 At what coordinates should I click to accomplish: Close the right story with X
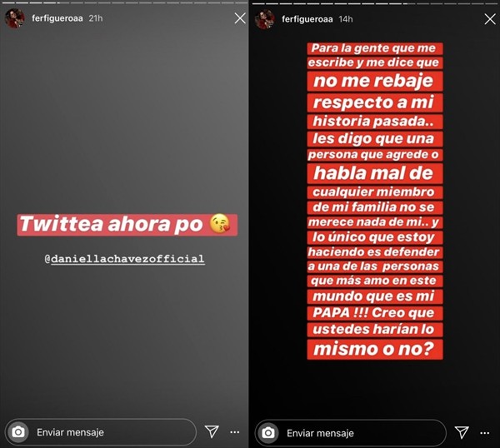click(490, 19)
